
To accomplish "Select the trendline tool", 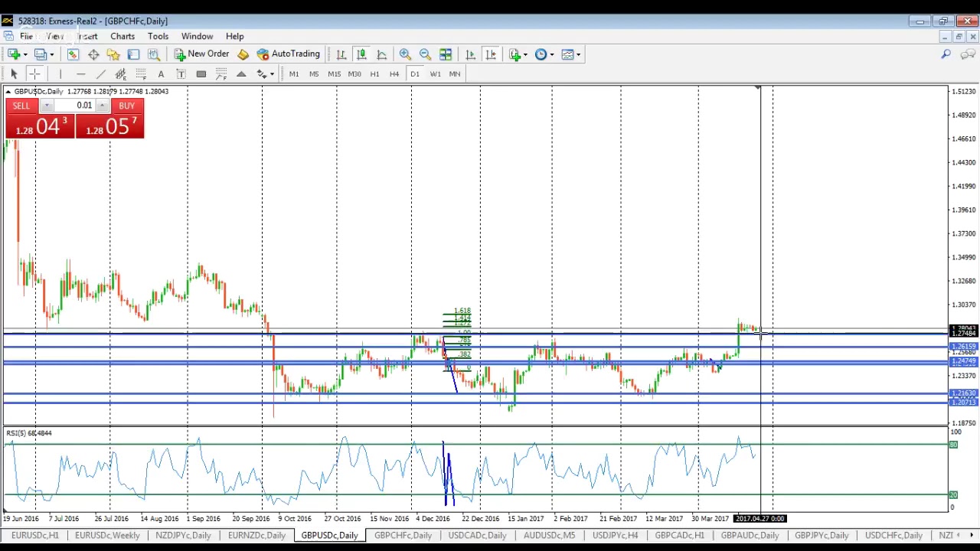I will pyautogui.click(x=100, y=74).
